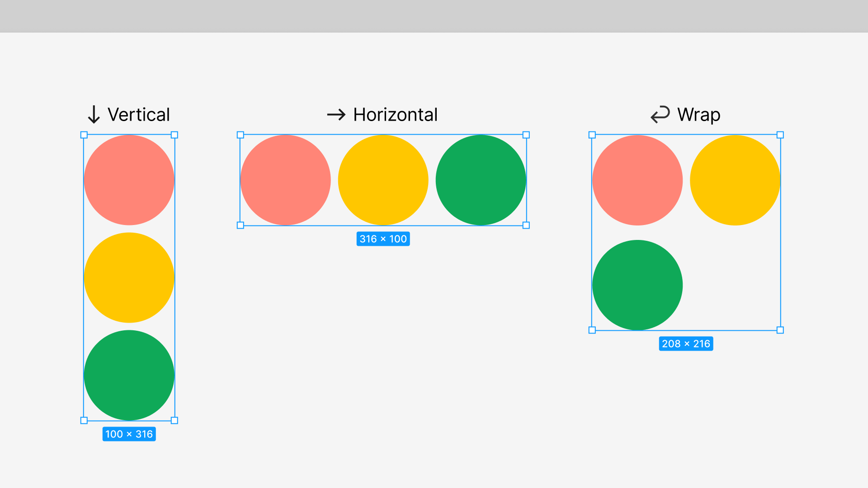Select the green circle in Wrap frame
Image resolution: width=868 pixels, height=488 pixels.
click(637, 285)
